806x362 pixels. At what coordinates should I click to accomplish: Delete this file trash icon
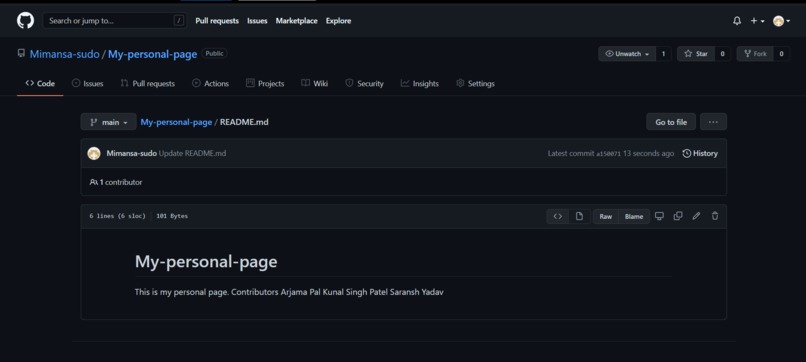click(715, 216)
